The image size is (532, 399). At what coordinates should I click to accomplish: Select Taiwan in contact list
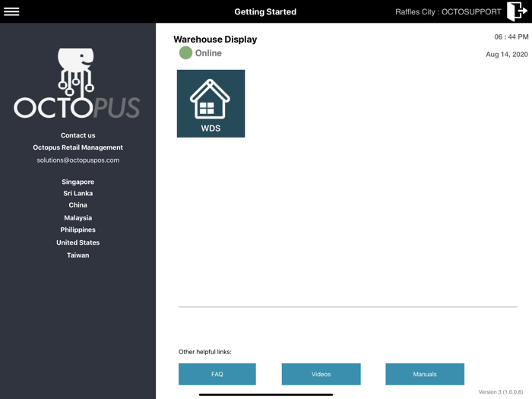point(78,255)
